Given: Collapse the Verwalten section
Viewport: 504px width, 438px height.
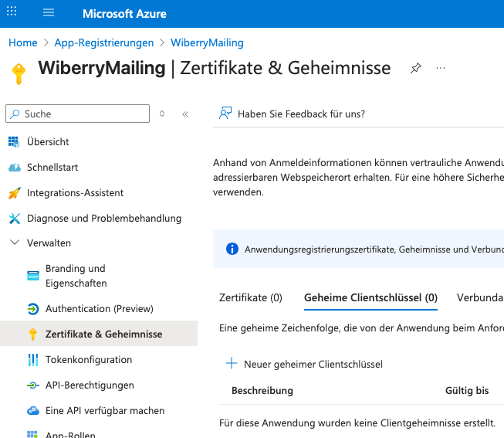Looking at the screenshot, I should 14,243.
